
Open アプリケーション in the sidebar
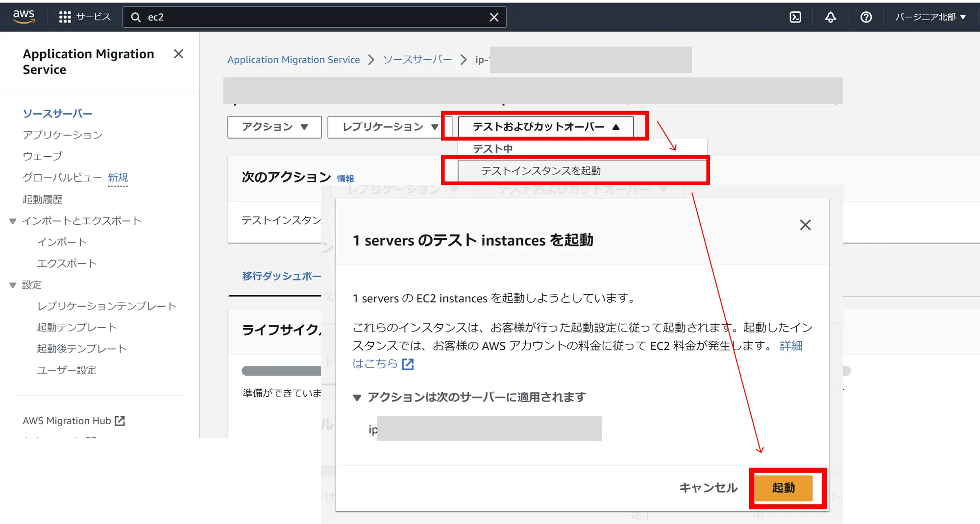(x=62, y=135)
